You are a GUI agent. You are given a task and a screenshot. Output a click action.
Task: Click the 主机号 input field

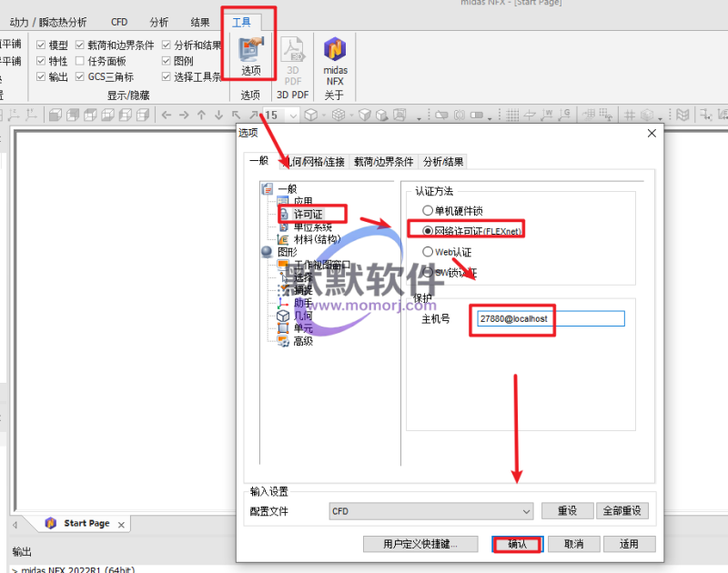point(549,319)
